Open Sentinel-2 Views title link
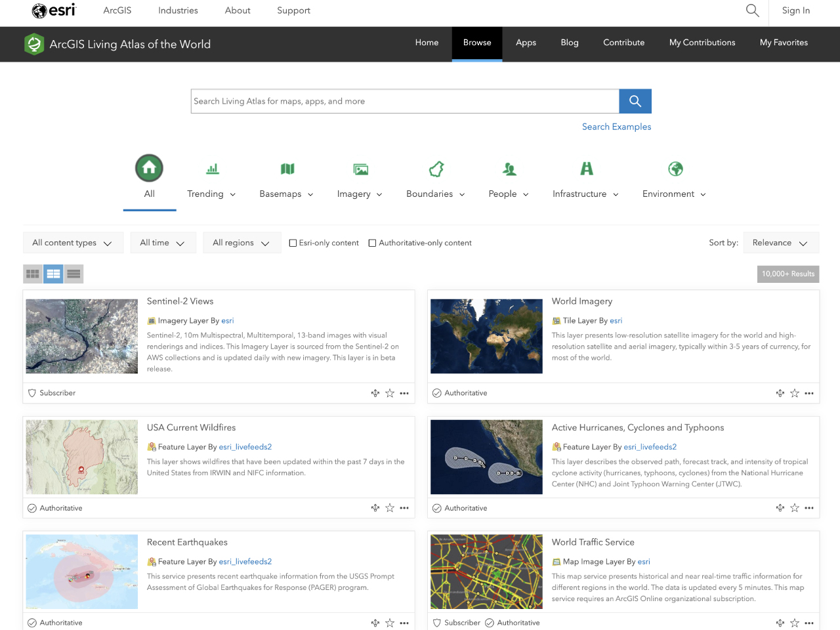Screen dimensions: 840x630 click(x=180, y=301)
